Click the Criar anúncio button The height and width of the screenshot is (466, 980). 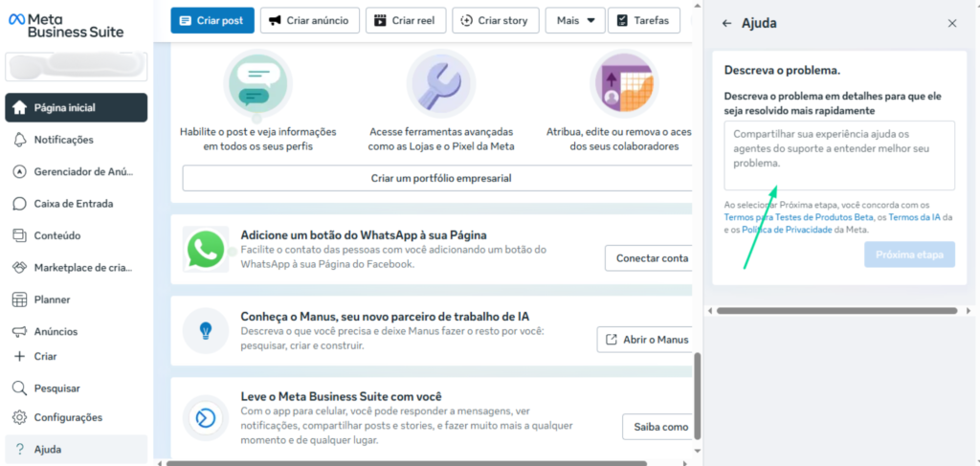click(x=310, y=20)
